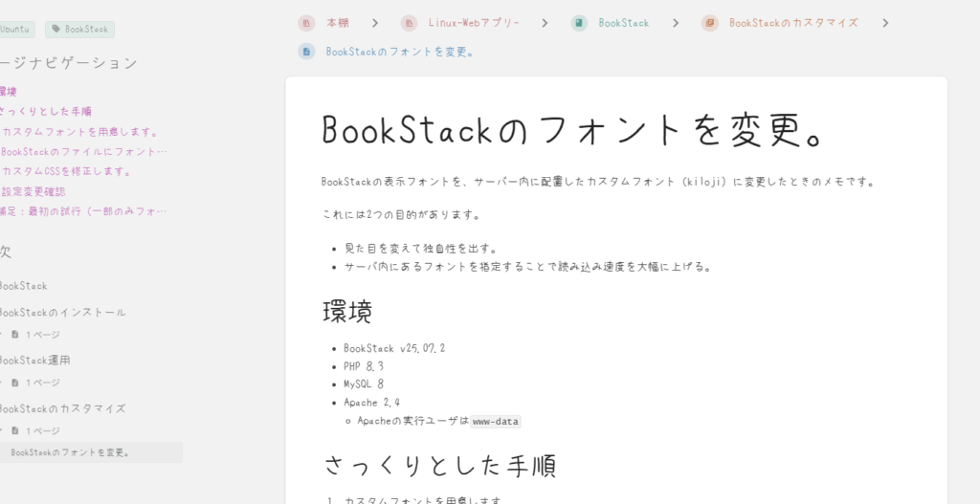Image resolution: width=980 pixels, height=504 pixels.
Task: Open the BookStack運用 chapter in sidebar
Action: 34,361
